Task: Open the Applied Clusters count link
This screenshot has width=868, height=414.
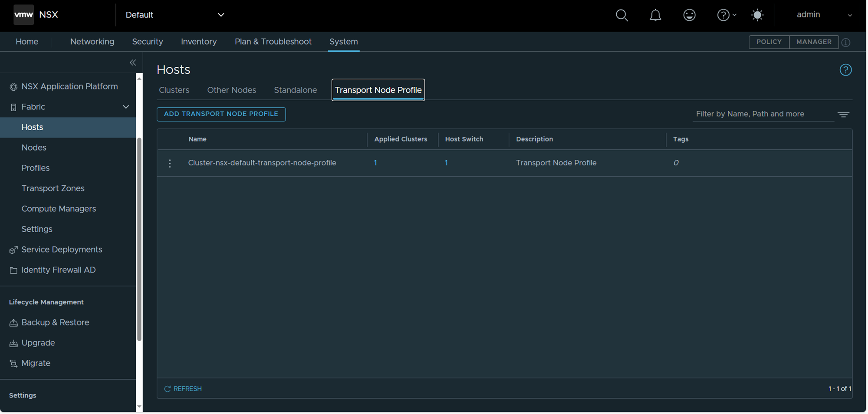Action: click(x=375, y=163)
